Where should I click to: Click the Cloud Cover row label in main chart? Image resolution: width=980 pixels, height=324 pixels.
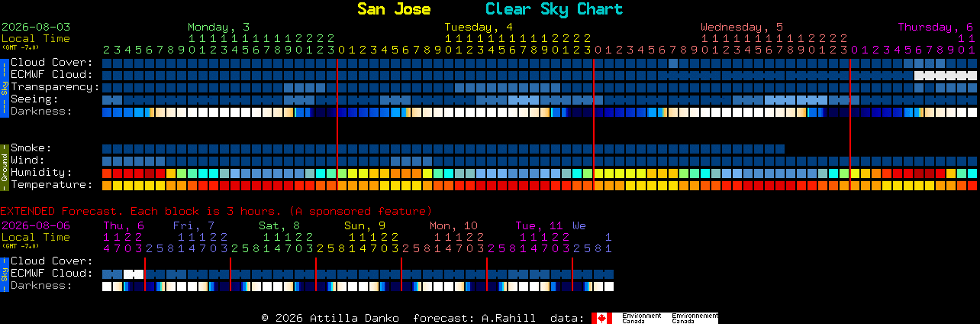click(52, 63)
